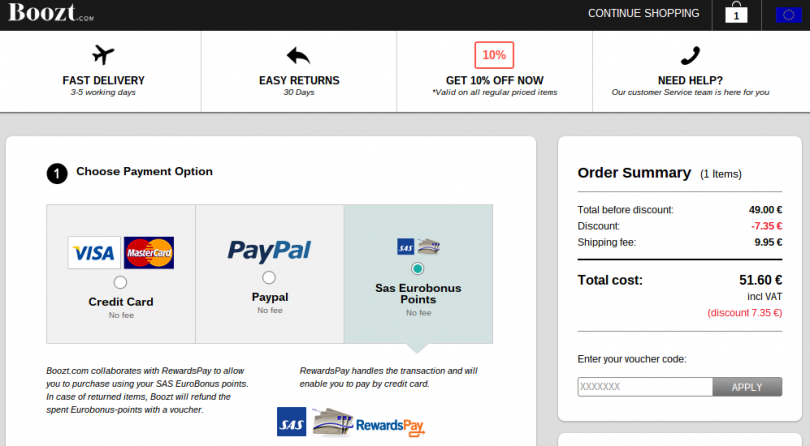Click the 'incl VAT' note

765,297
